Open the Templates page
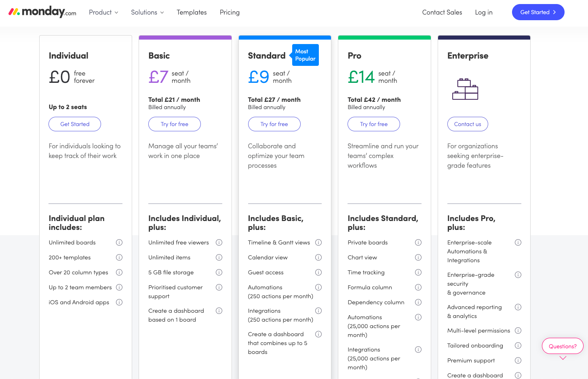The image size is (588, 379). tap(192, 13)
